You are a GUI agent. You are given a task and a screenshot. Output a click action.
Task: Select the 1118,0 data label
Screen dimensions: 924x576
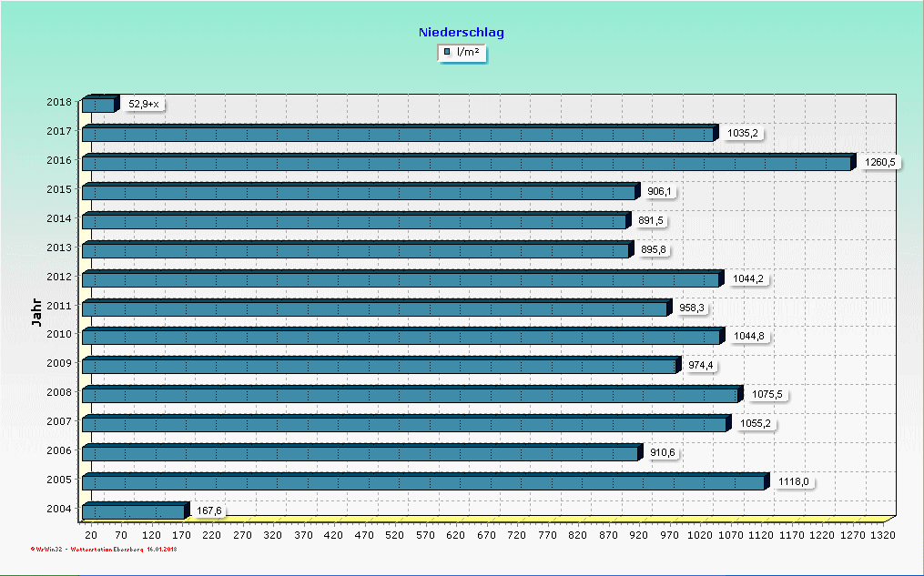[x=792, y=482]
